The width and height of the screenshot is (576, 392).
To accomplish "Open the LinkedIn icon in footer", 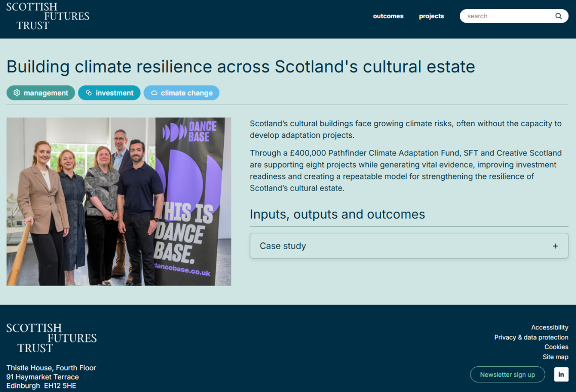I will 561,374.
